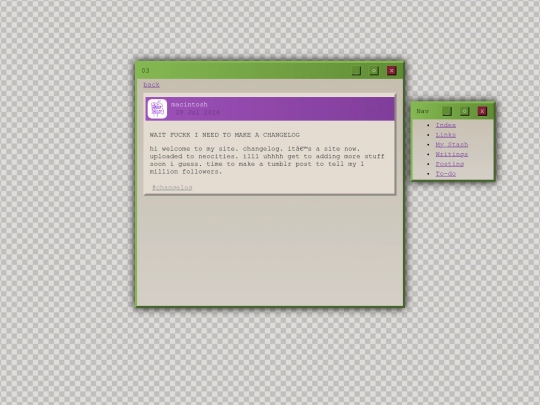Image resolution: width=540 pixels, height=405 pixels.
Task: Close the 03 window
Action: pyautogui.click(x=392, y=71)
